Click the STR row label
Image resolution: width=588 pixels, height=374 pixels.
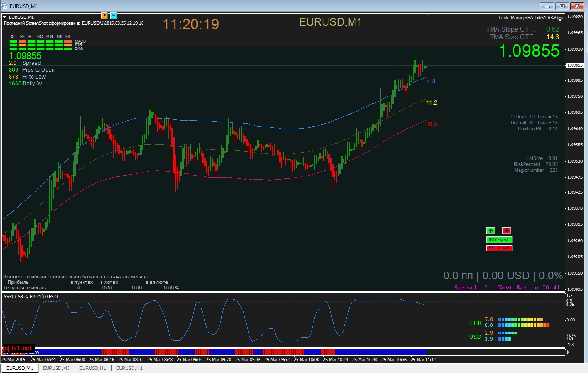(79, 45)
